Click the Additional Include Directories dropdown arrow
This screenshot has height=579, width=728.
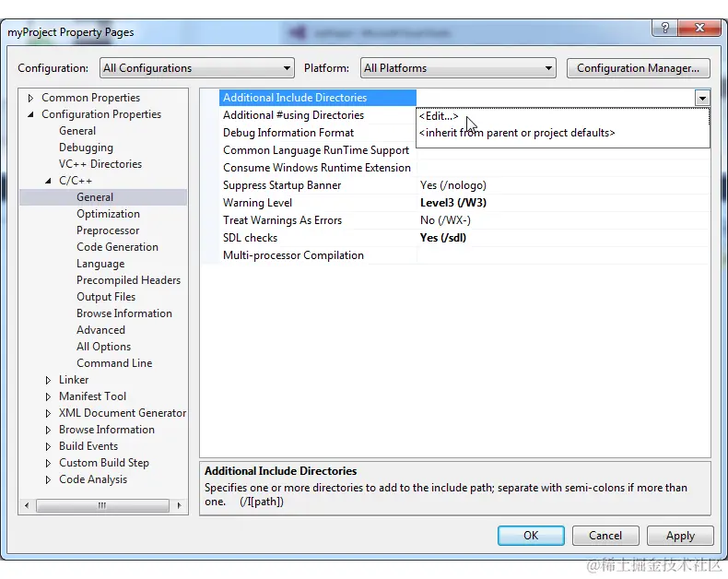click(x=702, y=98)
